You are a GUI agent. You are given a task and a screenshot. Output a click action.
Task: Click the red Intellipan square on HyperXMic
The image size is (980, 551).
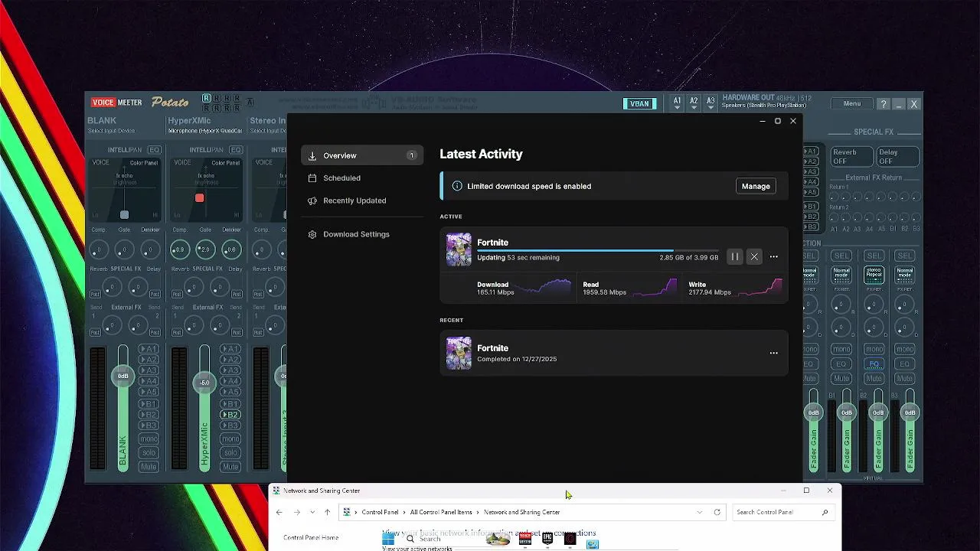click(x=199, y=198)
